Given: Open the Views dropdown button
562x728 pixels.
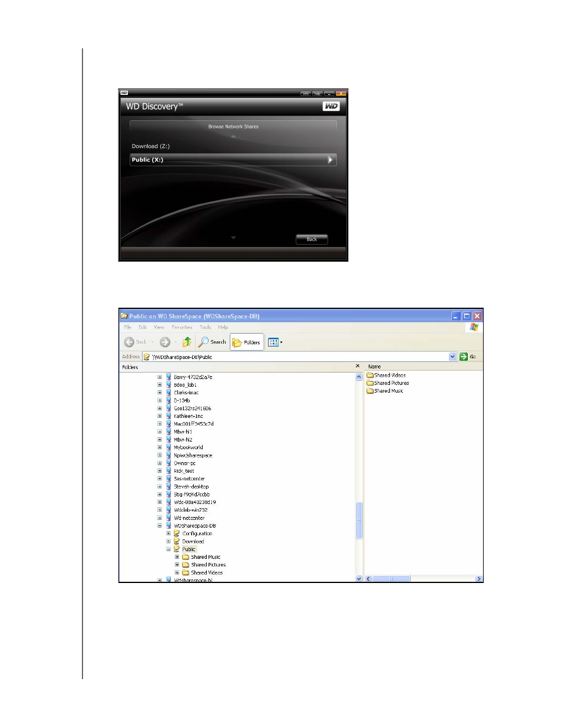Looking at the screenshot, I should 275,342.
